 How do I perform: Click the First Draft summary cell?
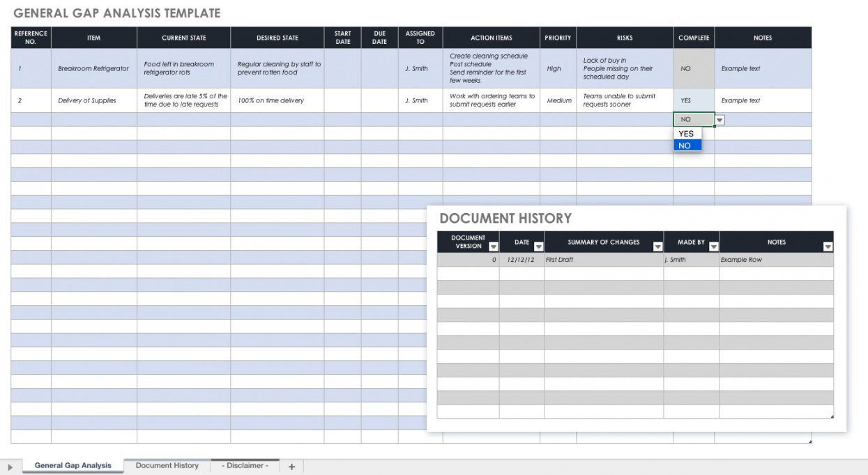pos(603,260)
